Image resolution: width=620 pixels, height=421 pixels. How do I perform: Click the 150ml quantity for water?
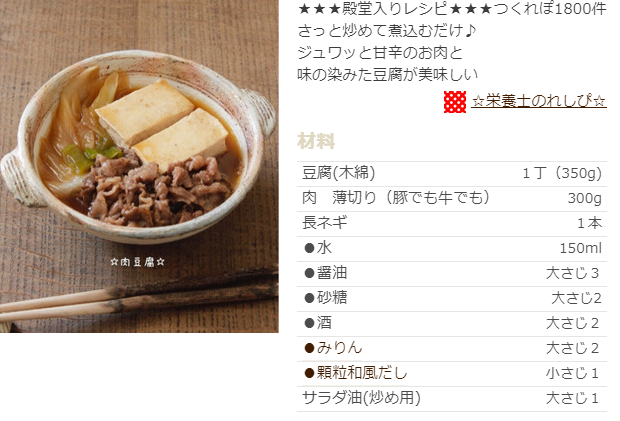pos(580,248)
